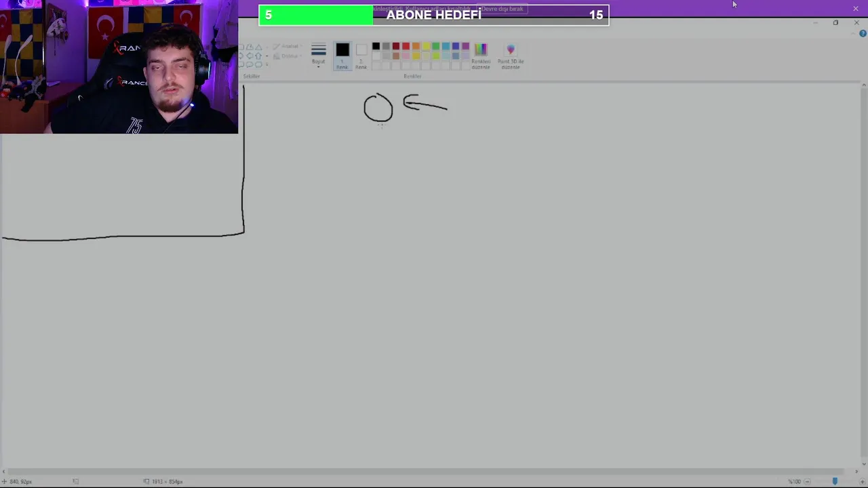Adjust the zoom slider handle

pos(835,482)
